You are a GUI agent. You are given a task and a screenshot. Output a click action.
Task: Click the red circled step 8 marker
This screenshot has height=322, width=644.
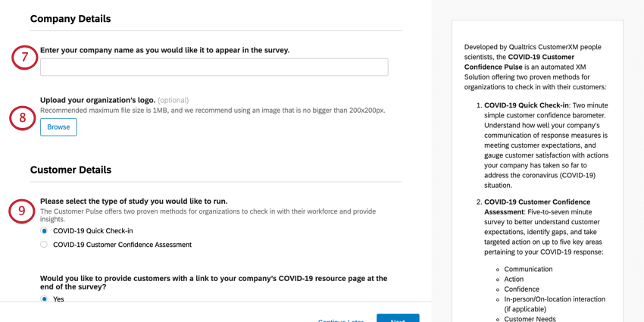point(23,118)
